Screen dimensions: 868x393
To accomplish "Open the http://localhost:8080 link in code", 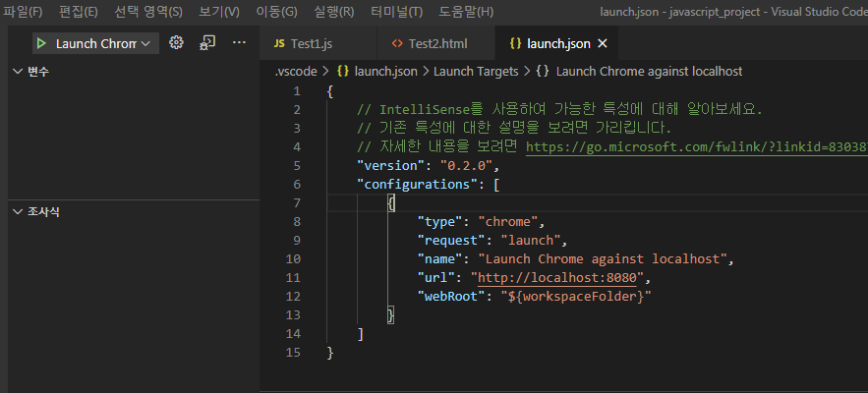I will (557, 277).
